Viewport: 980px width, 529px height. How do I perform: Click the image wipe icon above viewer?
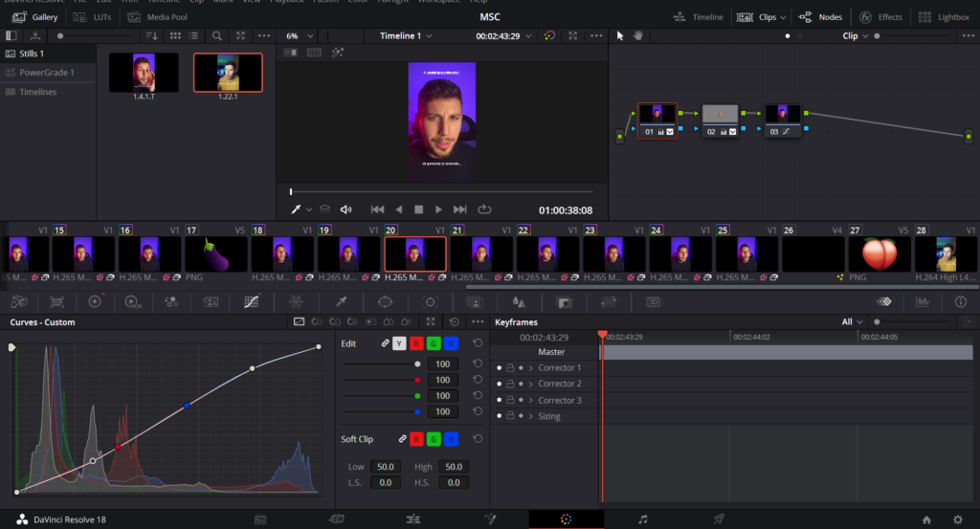(291, 53)
